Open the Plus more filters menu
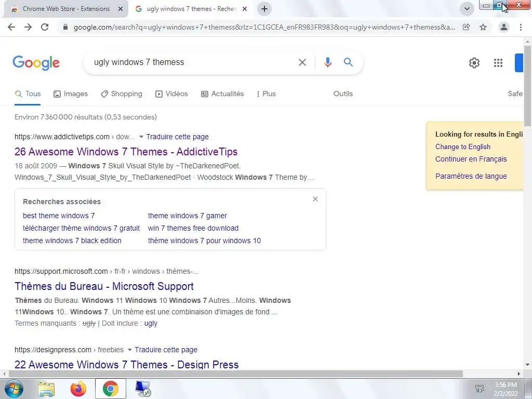This screenshot has height=399, width=532. tap(266, 94)
